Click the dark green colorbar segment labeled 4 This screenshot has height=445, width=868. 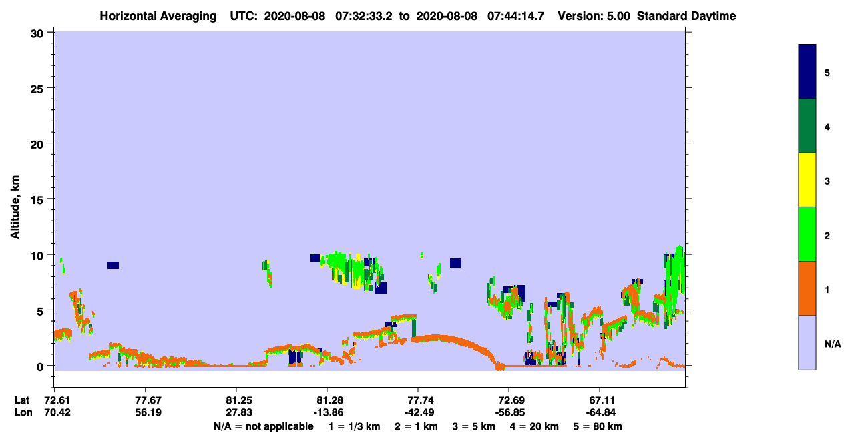click(807, 126)
